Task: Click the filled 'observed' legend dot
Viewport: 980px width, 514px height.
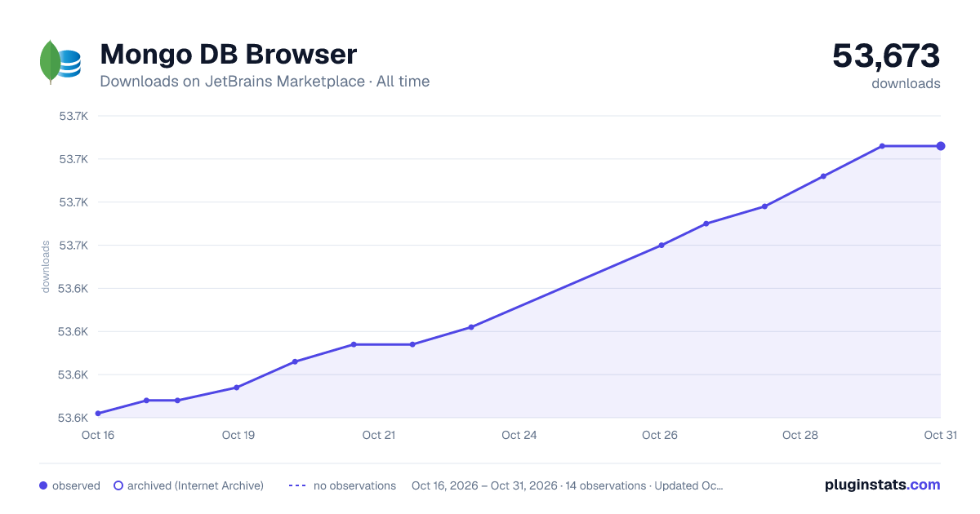Action: [x=43, y=485]
